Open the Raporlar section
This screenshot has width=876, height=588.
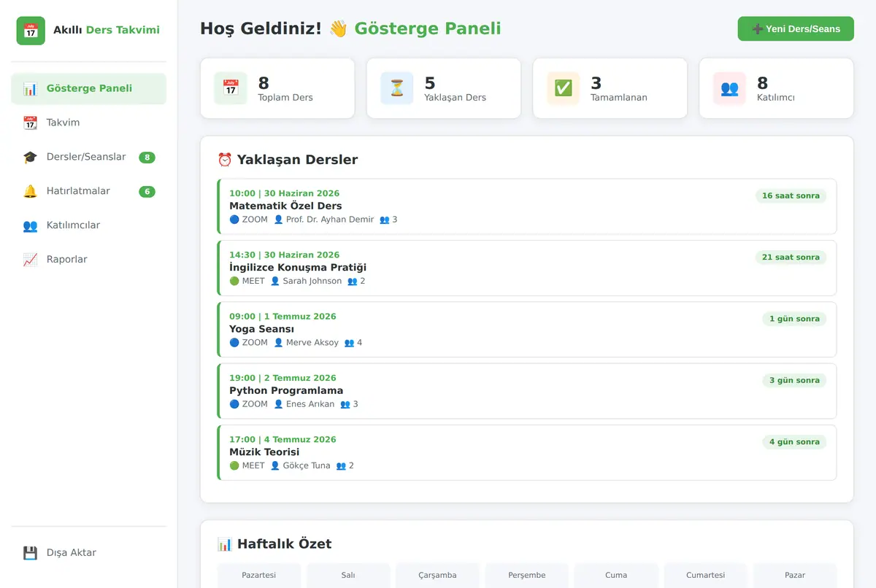(x=88, y=260)
